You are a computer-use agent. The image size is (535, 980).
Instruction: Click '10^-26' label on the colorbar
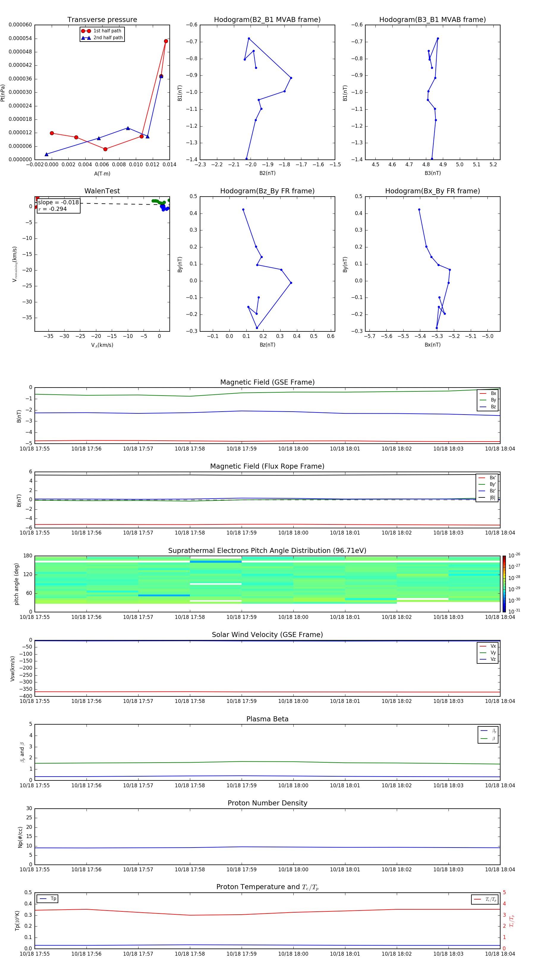(514, 555)
